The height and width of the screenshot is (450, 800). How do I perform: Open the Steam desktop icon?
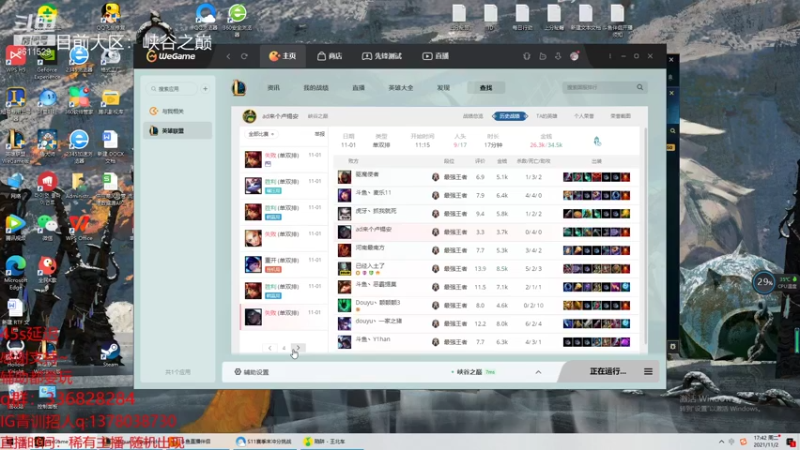coord(110,354)
